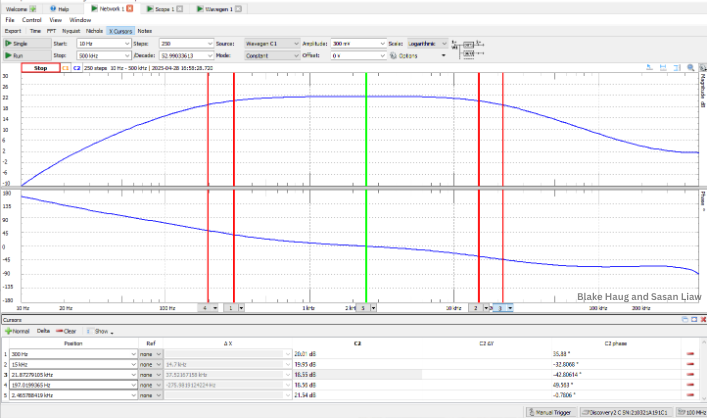Clear all cursors
The width and height of the screenshot is (707, 418).
click(x=66, y=331)
